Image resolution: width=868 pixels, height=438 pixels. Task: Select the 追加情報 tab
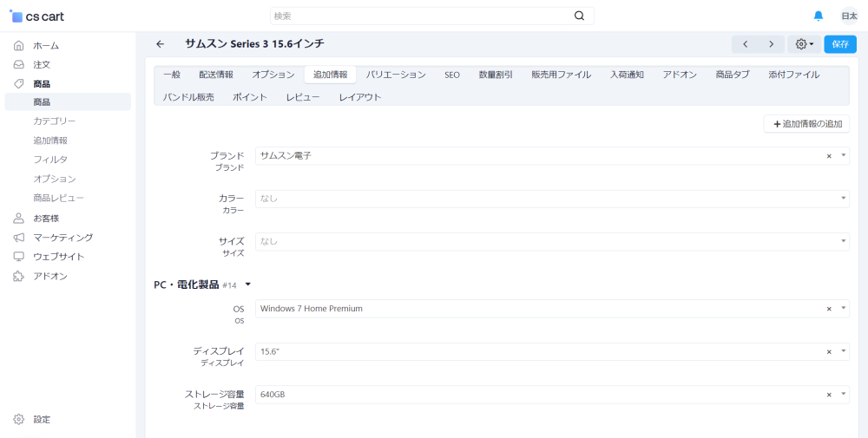coord(330,75)
